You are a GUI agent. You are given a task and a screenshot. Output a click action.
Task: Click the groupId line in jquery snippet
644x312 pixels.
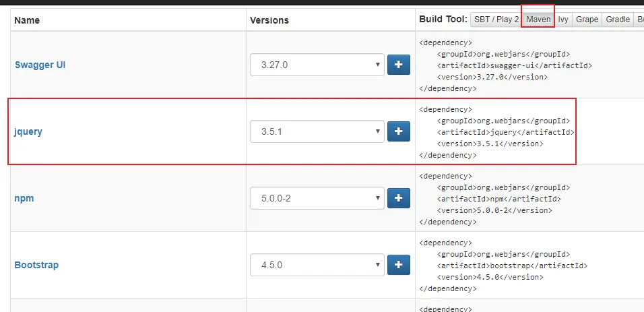(x=503, y=121)
